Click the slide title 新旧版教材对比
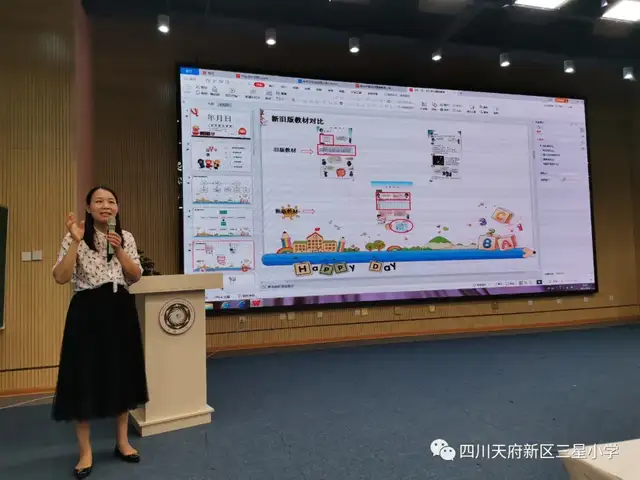 [x=297, y=120]
